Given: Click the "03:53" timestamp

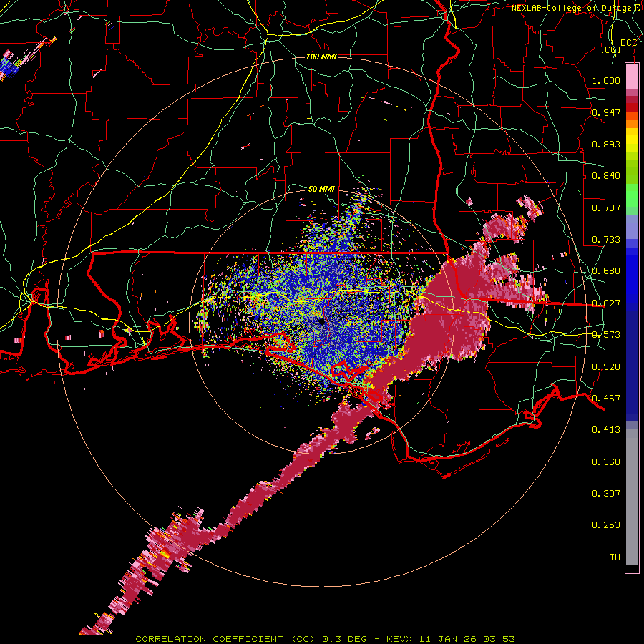Looking at the screenshot, I should pos(499,639).
